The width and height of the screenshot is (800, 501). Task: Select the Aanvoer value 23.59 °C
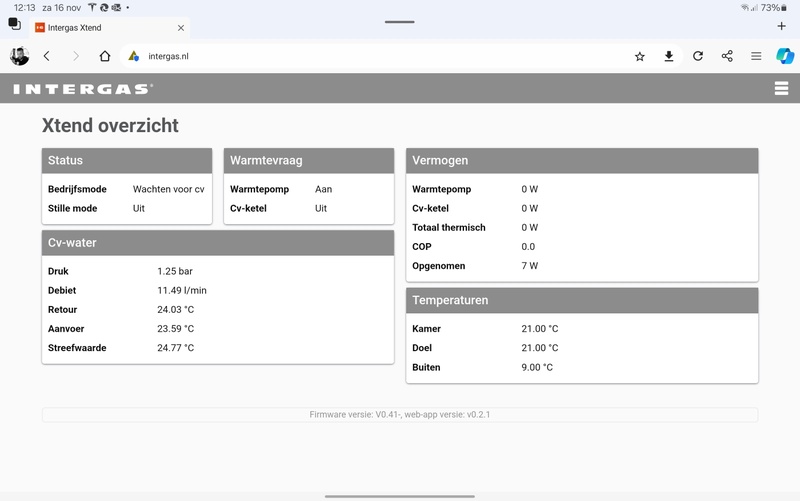(176, 329)
